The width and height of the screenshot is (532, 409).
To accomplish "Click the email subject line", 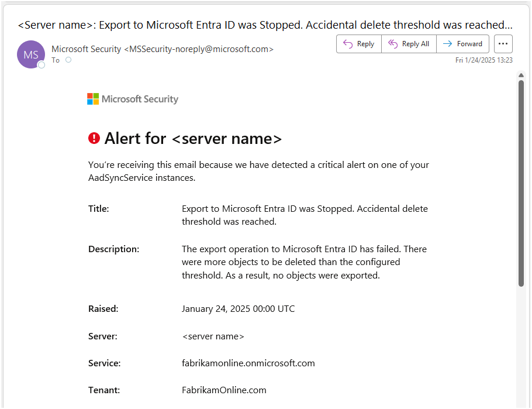I will coord(265,25).
